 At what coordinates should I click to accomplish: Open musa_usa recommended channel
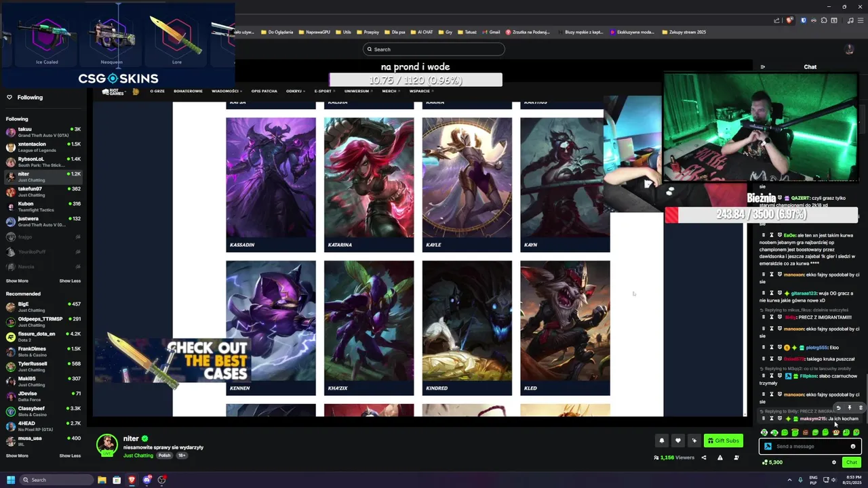43,441
